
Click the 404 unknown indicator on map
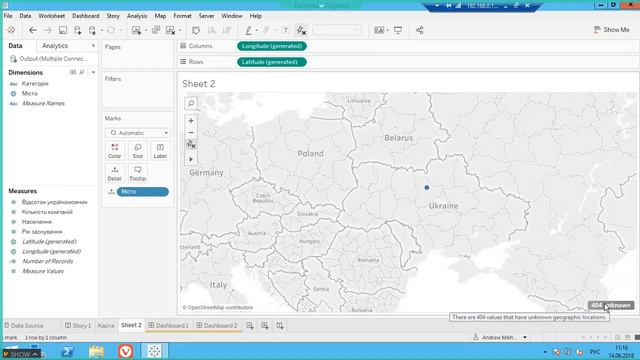pyautogui.click(x=611, y=305)
